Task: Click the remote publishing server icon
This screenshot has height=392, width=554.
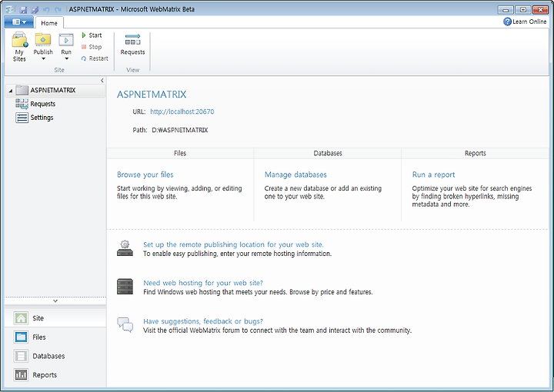Action: click(x=125, y=248)
